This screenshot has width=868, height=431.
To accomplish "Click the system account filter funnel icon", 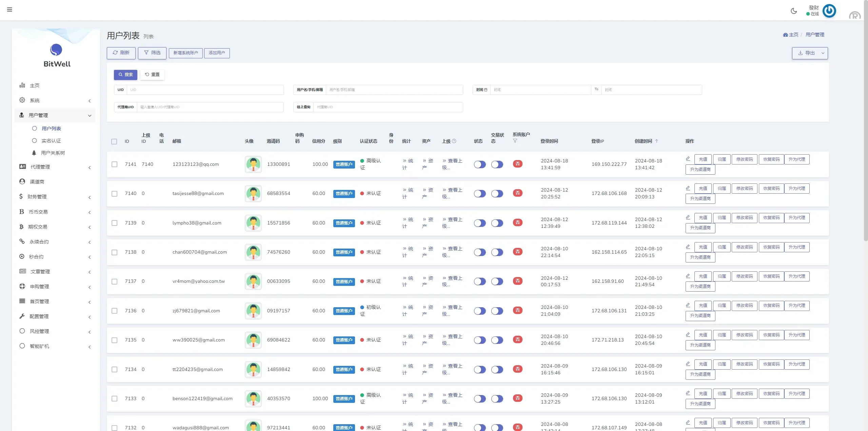I will [x=515, y=141].
